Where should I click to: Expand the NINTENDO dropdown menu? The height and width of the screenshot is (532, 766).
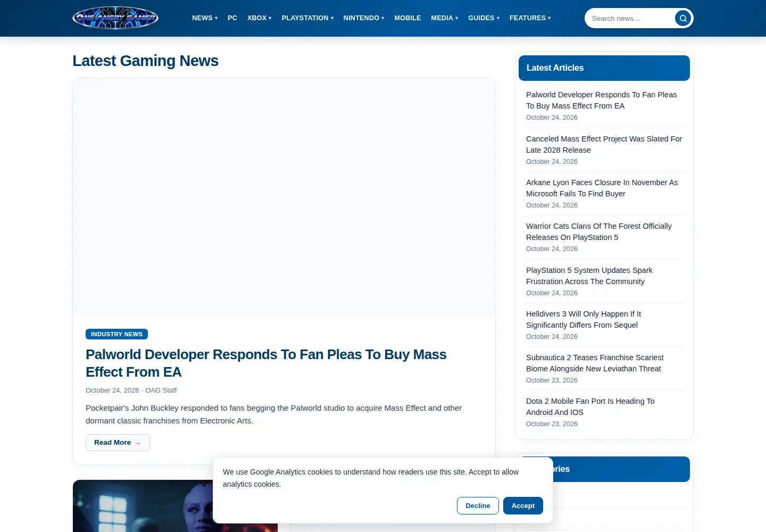click(x=364, y=18)
